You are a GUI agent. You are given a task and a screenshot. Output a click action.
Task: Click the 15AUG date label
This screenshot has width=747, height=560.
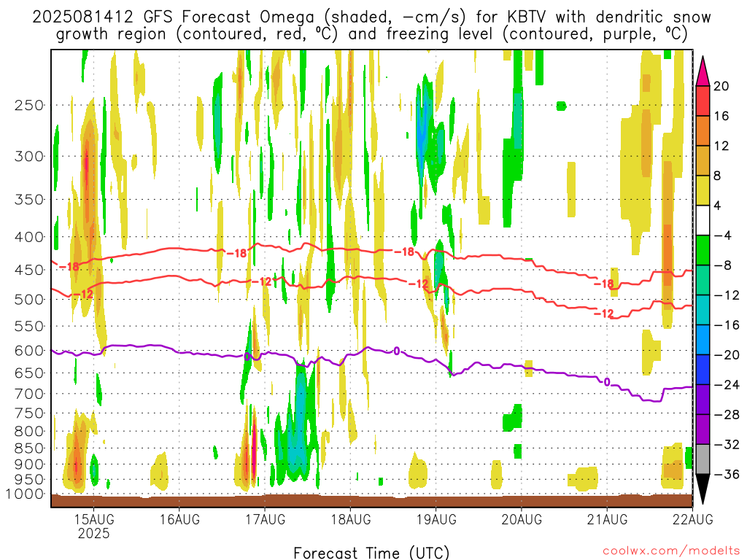point(94,519)
